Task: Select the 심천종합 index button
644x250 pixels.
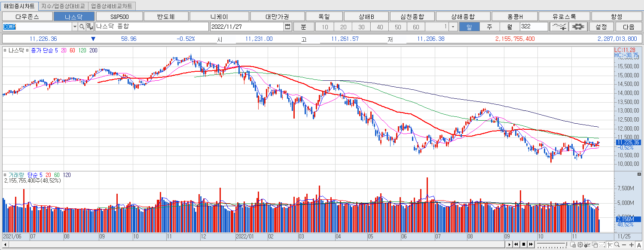Action: [412, 16]
